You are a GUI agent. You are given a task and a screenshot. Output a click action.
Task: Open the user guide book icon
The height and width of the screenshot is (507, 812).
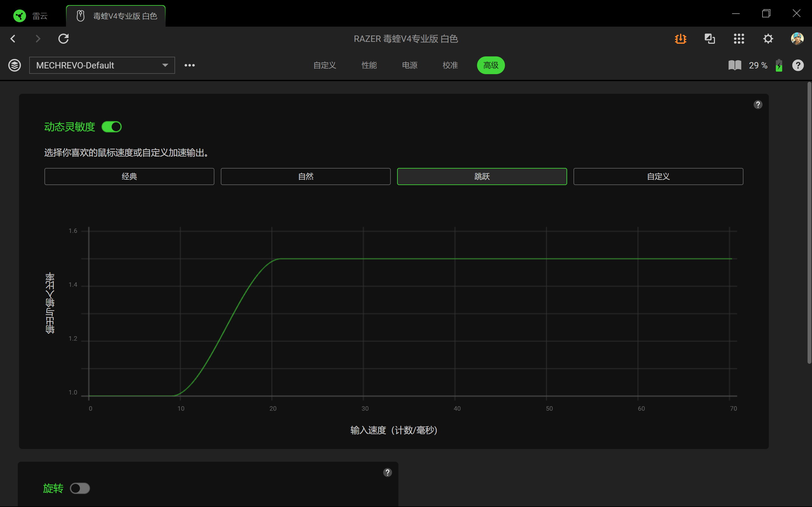click(735, 65)
